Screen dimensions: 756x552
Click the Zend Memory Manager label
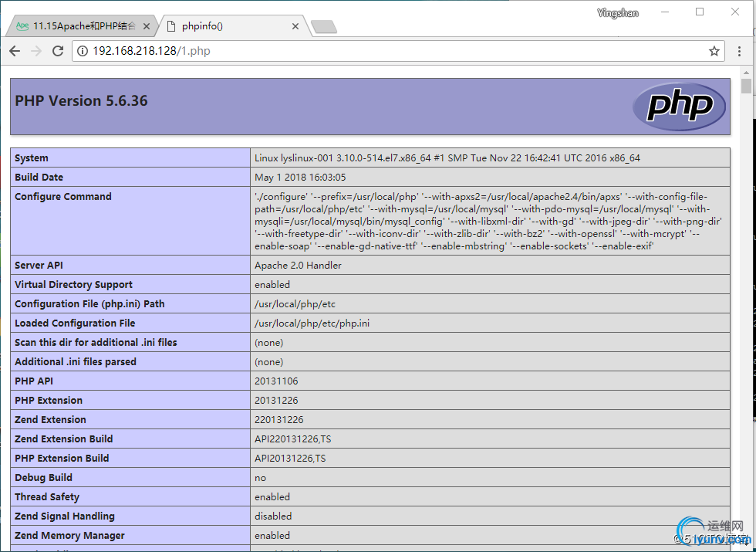[x=69, y=535]
